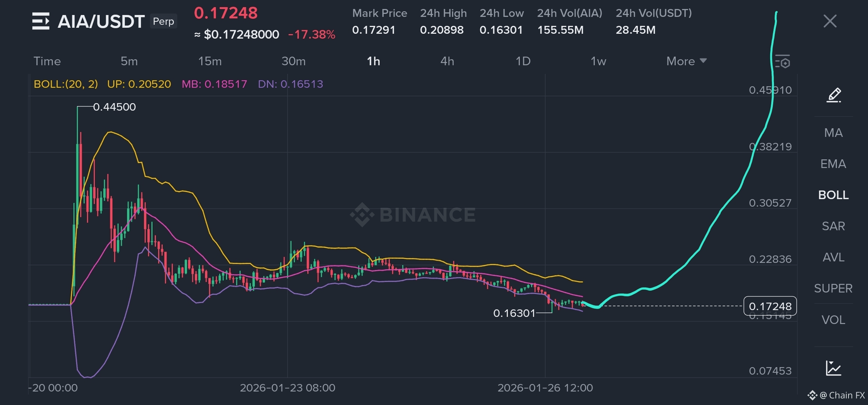Enable the AVL indicator

[833, 257]
